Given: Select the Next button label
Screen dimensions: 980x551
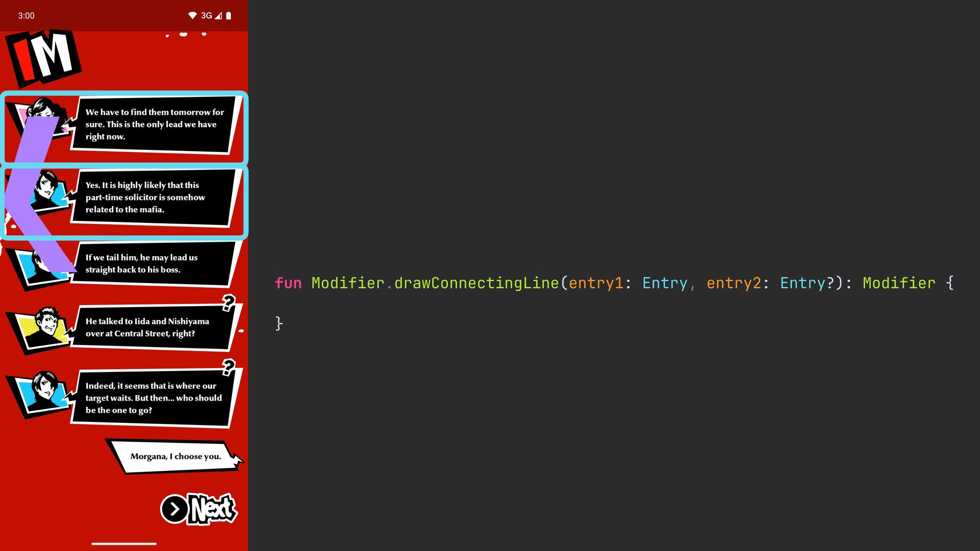Looking at the screenshot, I should (212, 509).
